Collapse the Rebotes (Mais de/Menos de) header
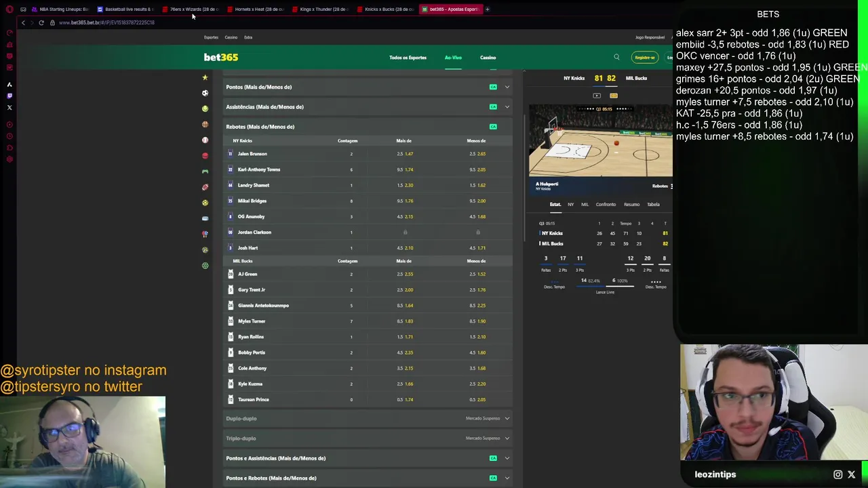868x488 pixels. pyautogui.click(x=366, y=127)
